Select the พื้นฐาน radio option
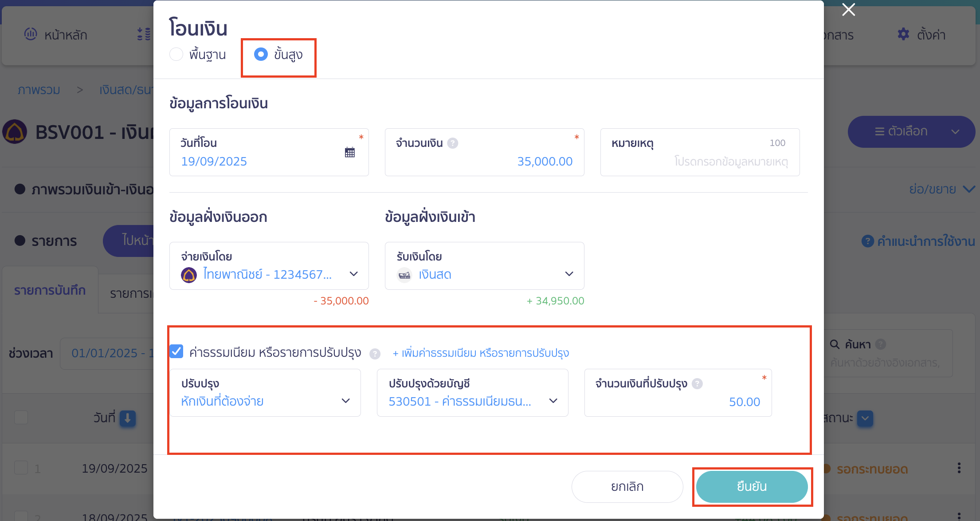980x521 pixels. 176,54
